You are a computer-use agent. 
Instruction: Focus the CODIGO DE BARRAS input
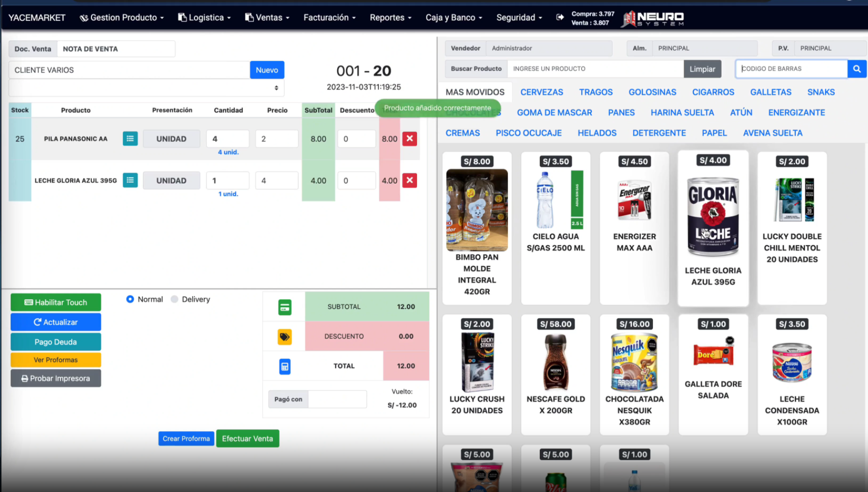791,69
